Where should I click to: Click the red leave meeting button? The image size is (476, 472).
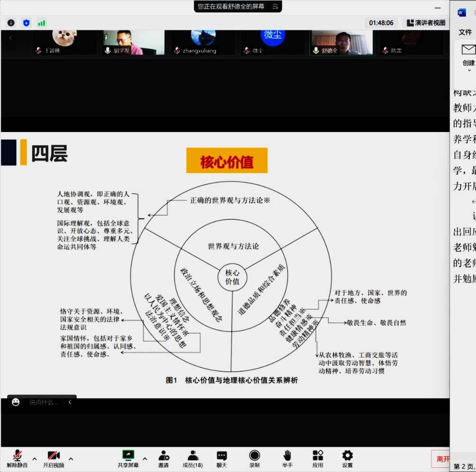pos(441,459)
